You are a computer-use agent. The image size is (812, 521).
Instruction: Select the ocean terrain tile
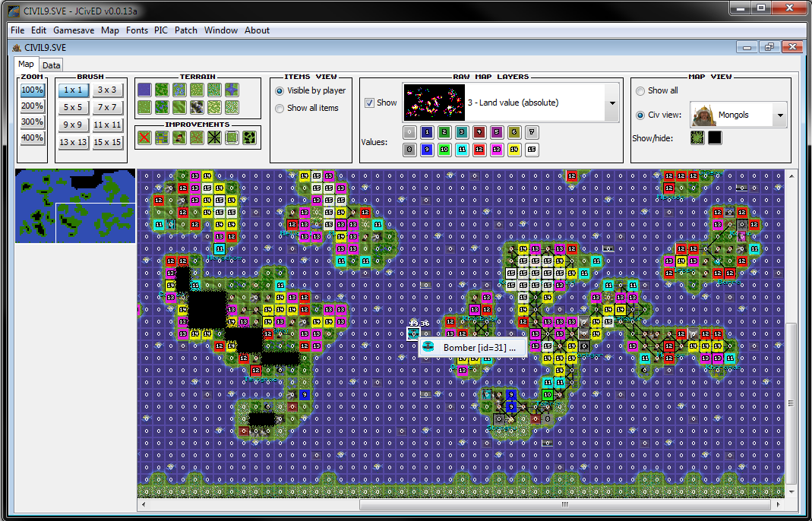tap(144, 90)
